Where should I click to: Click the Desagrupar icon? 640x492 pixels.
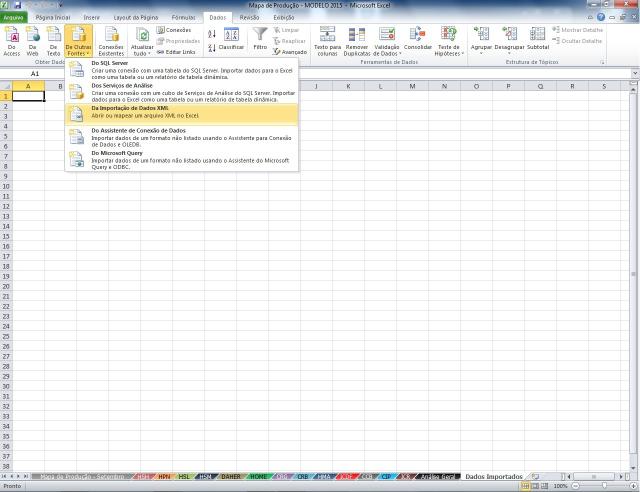click(509, 35)
